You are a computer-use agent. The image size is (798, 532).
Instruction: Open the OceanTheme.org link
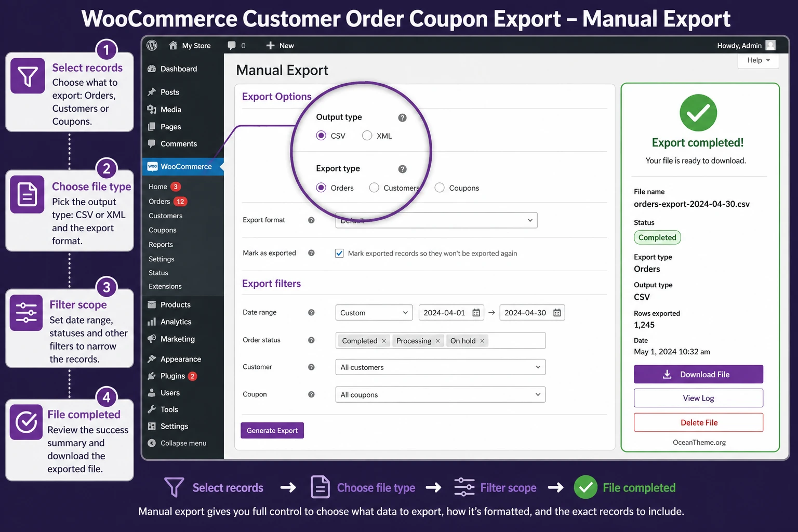point(699,442)
